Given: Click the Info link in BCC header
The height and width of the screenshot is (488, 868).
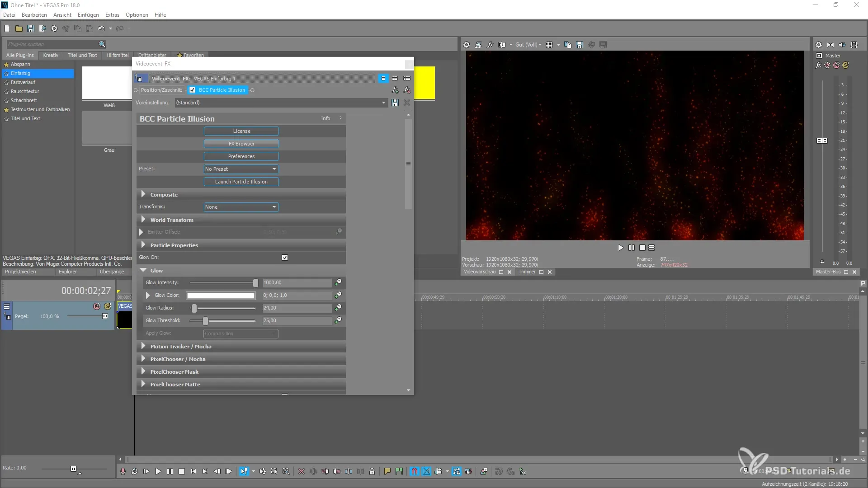Looking at the screenshot, I should pyautogui.click(x=325, y=118).
